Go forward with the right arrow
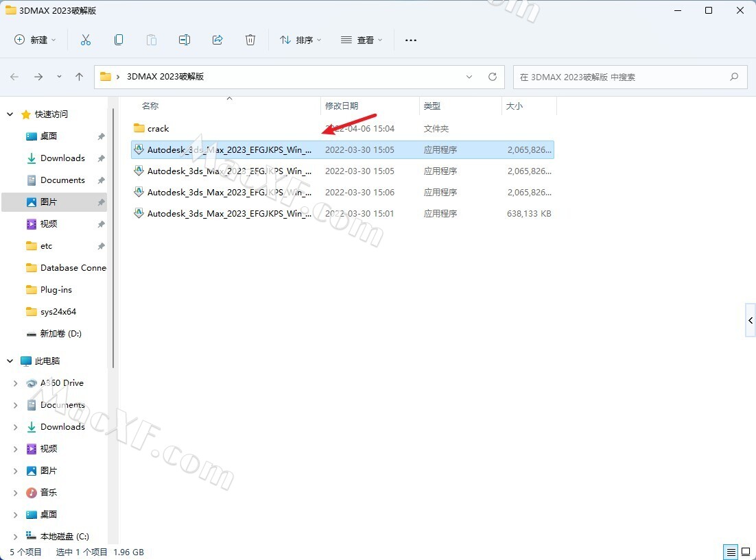The height and width of the screenshot is (560, 756). pyautogui.click(x=38, y=77)
